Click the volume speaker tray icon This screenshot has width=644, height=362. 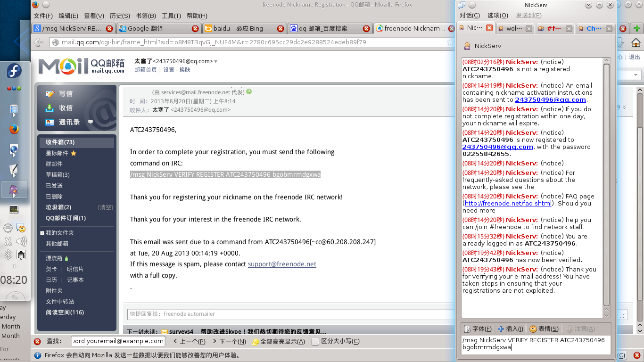[21, 242]
